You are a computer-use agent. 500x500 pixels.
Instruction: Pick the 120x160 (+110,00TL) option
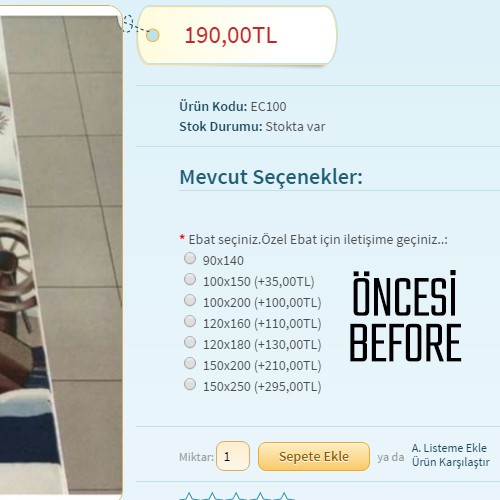[x=190, y=321]
